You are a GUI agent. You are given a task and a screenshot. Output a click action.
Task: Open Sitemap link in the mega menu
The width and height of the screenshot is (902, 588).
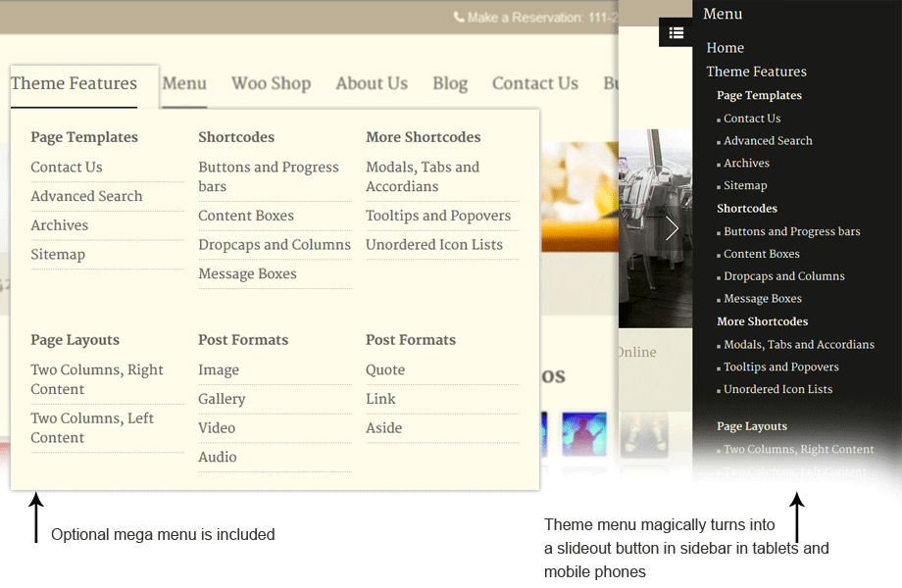pyautogui.click(x=58, y=255)
